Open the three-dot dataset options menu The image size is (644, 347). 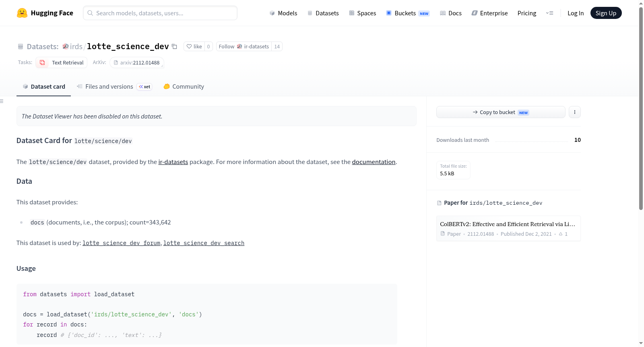tap(575, 112)
